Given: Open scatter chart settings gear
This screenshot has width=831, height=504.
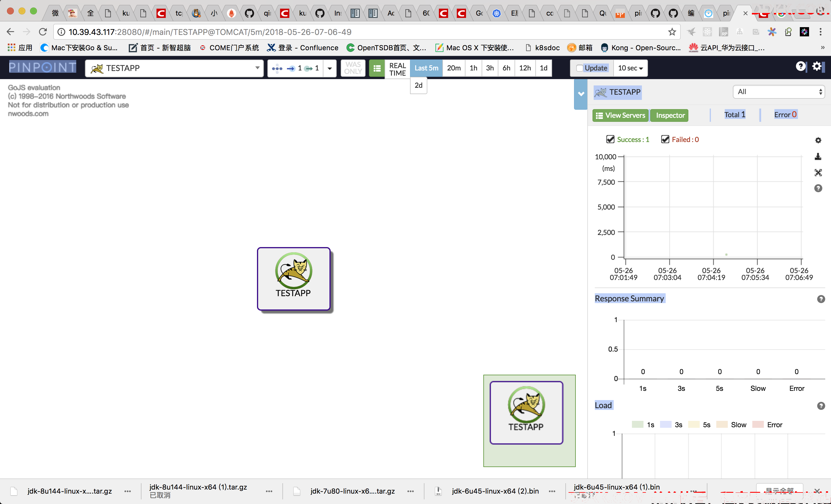Looking at the screenshot, I should [x=818, y=140].
